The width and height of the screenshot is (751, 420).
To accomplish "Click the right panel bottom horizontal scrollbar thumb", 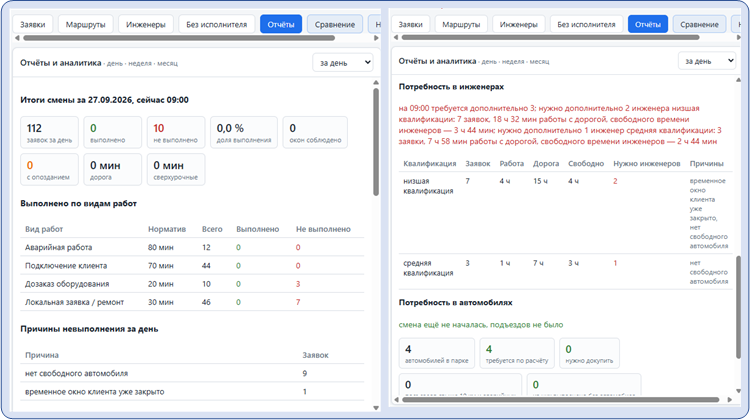I will (560, 399).
